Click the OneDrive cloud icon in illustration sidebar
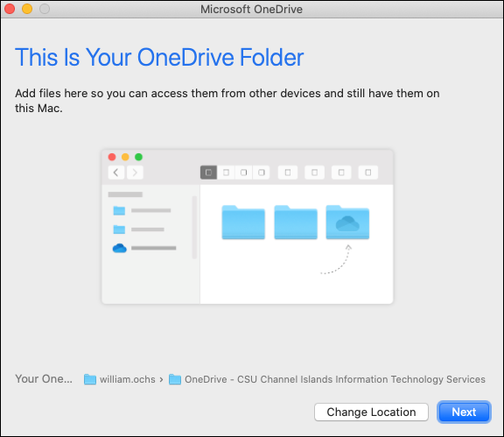Viewport: 504px width, 437px height. click(x=120, y=248)
